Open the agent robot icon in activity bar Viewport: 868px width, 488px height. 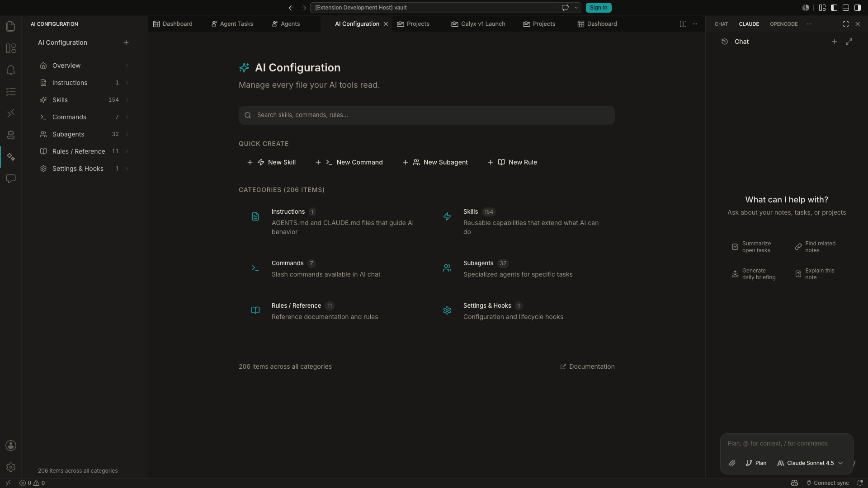pos(11,135)
